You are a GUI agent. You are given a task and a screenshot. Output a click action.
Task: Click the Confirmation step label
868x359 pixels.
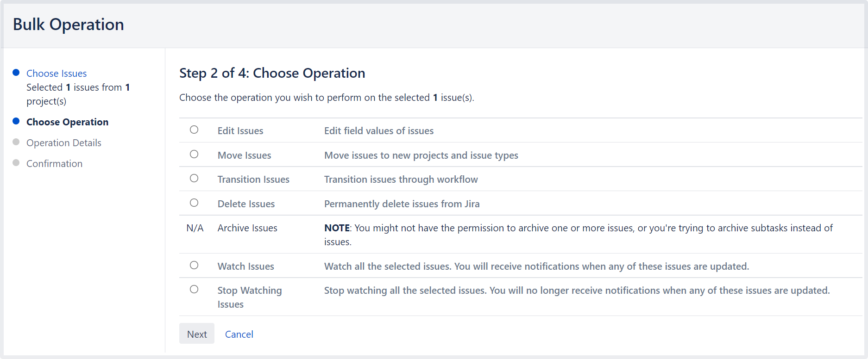[54, 164]
